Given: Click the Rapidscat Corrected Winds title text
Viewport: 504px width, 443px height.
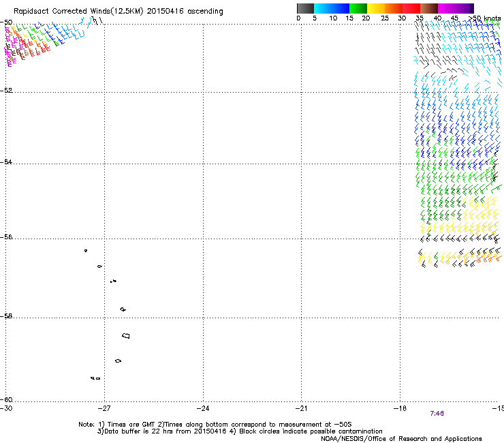Looking at the screenshot, I should click(x=119, y=12).
